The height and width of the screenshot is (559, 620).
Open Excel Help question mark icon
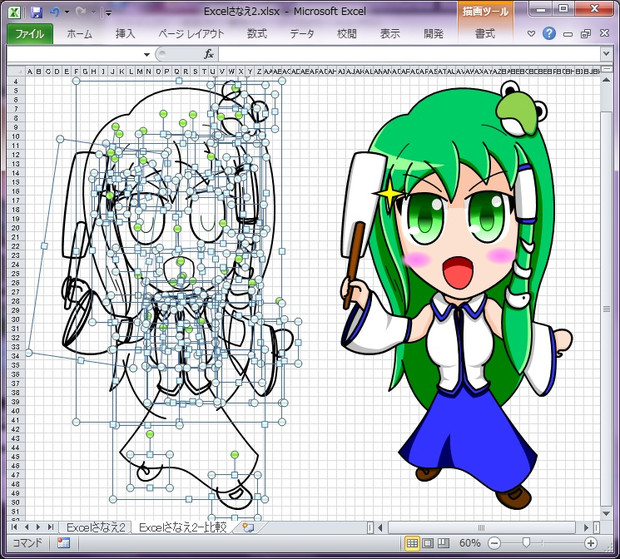(x=549, y=34)
